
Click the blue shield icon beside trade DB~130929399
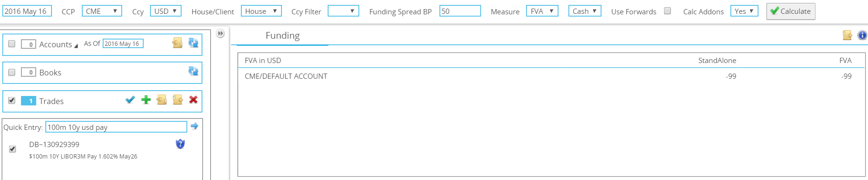click(180, 144)
